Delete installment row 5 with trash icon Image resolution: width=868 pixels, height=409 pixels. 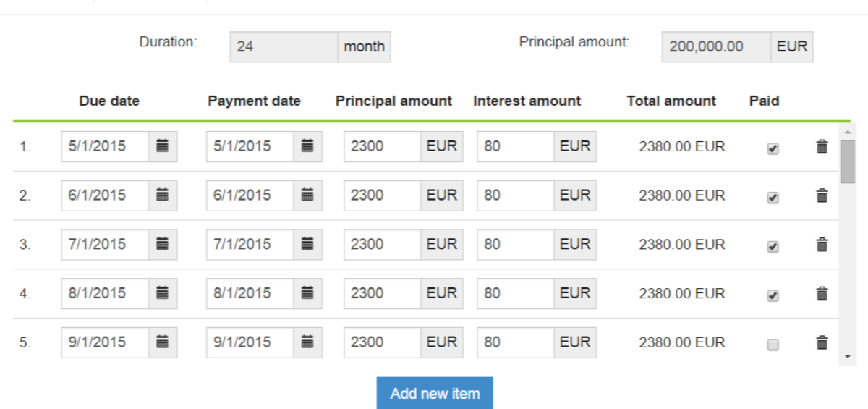point(822,343)
